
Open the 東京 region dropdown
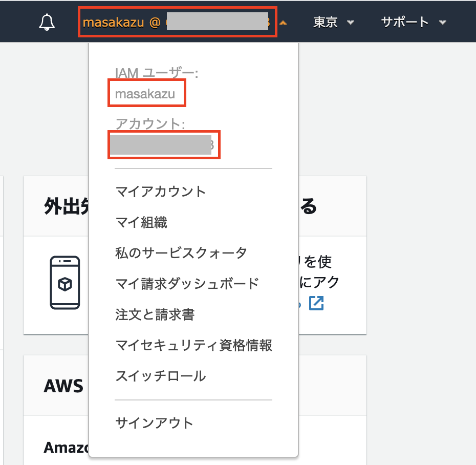[334, 22]
